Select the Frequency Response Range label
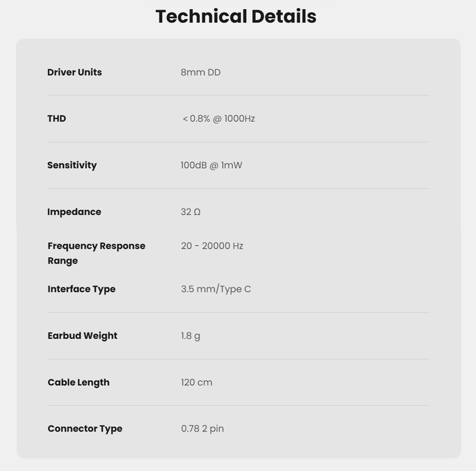Image resolution: width=476 pixels, height=471 pixels. [97, 253]
